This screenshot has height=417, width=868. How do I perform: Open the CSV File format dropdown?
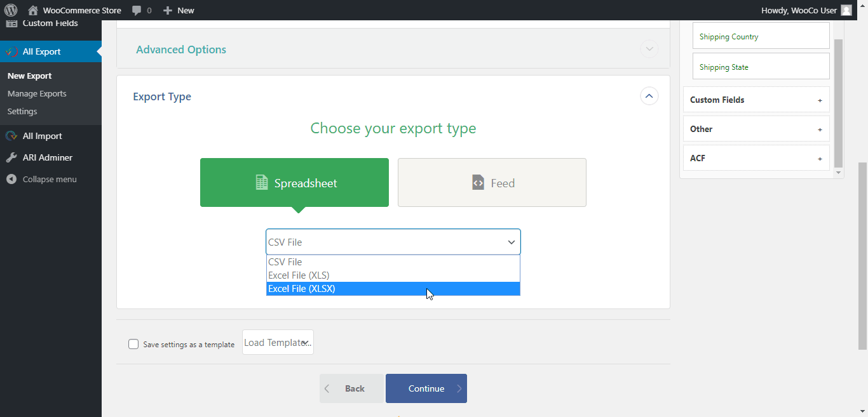tap(393, 242)
